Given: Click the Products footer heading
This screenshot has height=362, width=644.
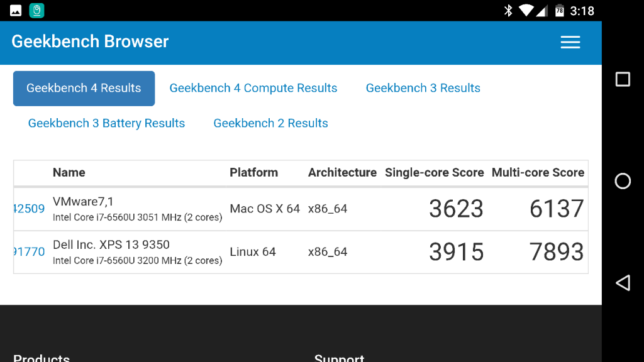Looking at the screenshot, I should (41, 357).
